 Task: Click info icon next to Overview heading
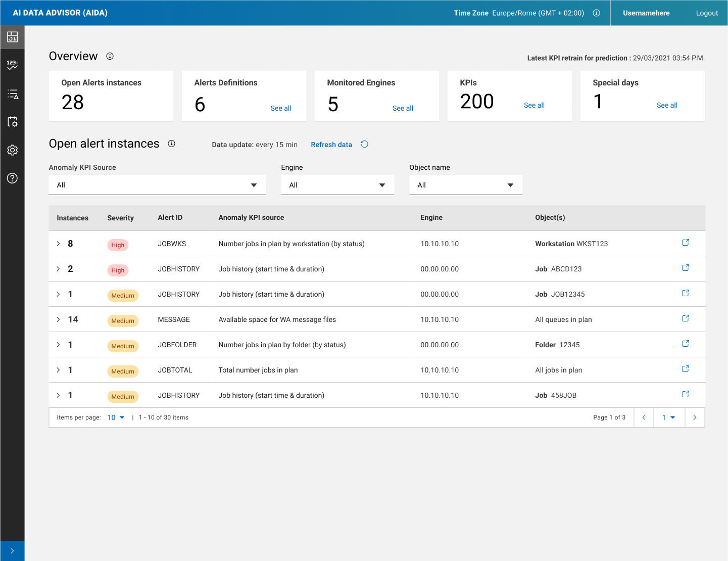click(110, 56)
